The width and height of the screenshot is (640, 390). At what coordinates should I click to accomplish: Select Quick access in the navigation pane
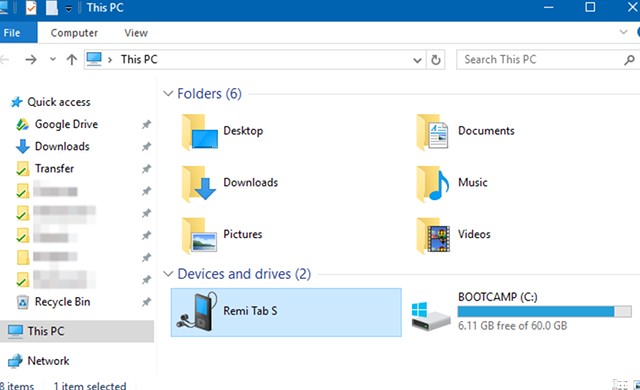pos(59,102)
